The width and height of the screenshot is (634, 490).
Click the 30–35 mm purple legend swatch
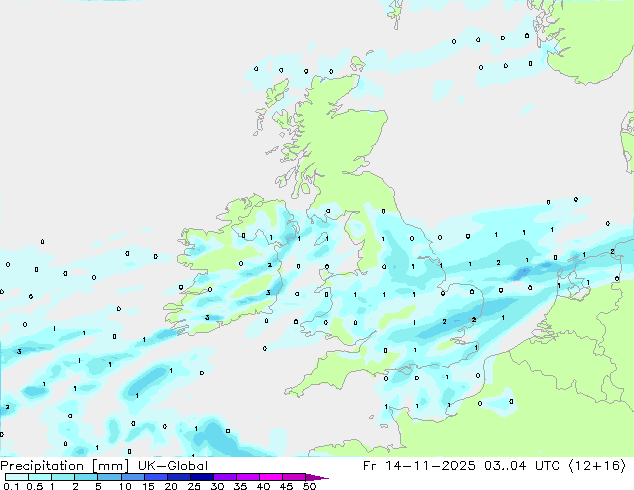click(224, 477)
